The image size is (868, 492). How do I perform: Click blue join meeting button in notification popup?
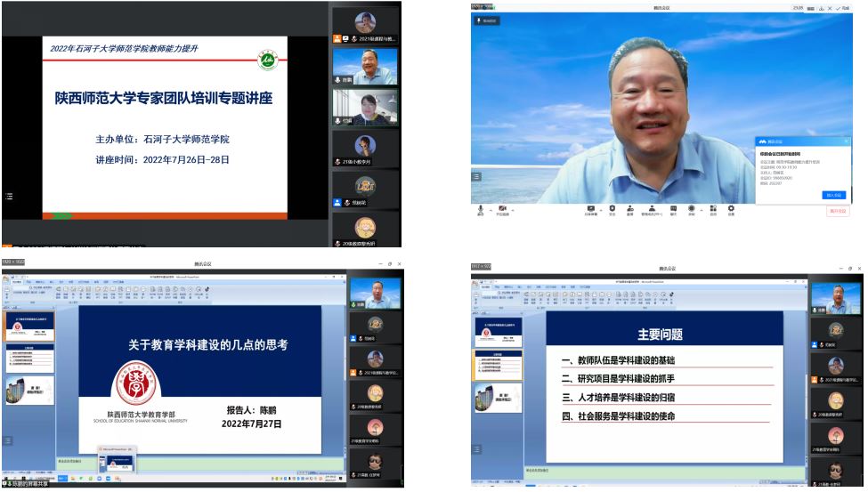click(833, 195)
